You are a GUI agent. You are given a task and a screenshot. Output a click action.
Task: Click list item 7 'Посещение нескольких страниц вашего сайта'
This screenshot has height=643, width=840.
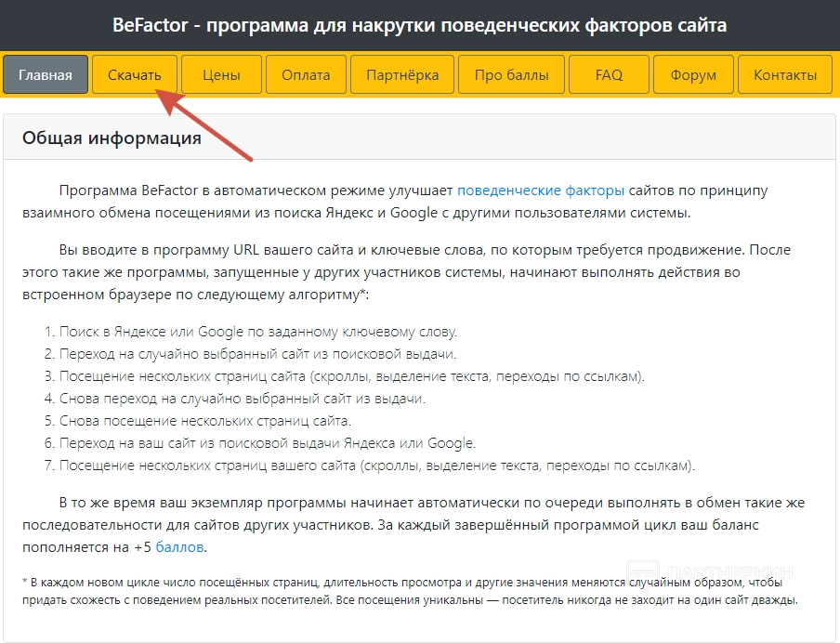(x=377, y=466)
